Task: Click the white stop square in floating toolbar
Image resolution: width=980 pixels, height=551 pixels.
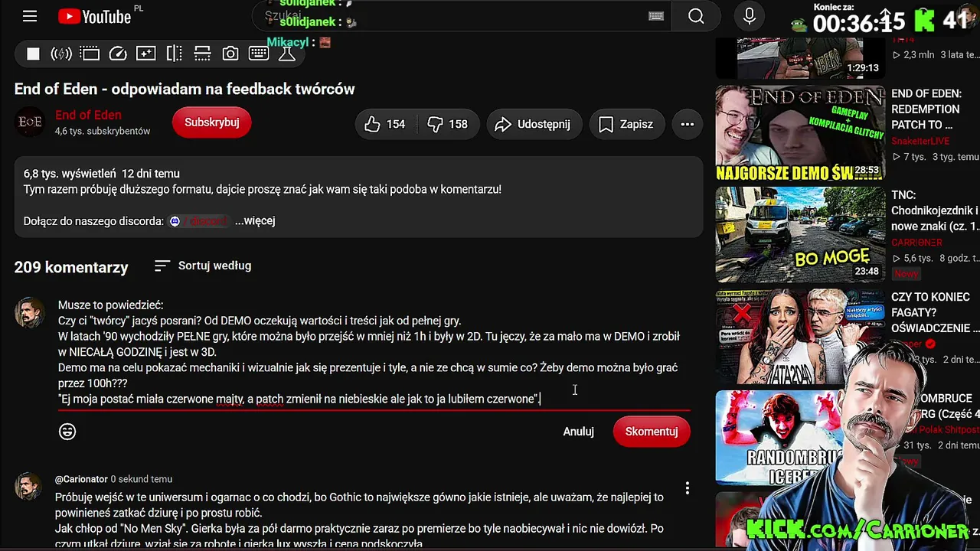Action: (x=33, y=54)
